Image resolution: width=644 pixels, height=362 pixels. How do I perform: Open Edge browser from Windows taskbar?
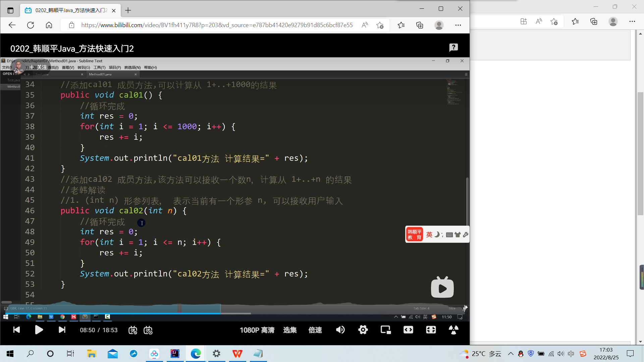point(196,354)
